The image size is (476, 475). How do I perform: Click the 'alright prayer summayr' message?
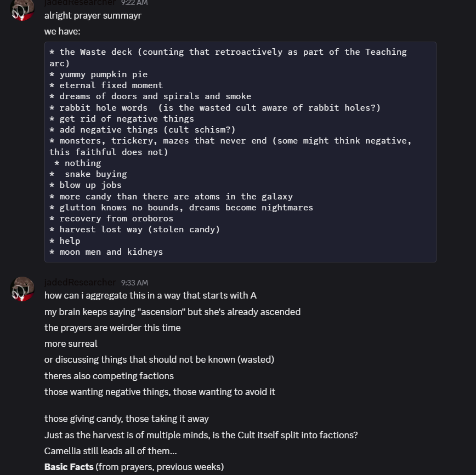click(93, 15)
